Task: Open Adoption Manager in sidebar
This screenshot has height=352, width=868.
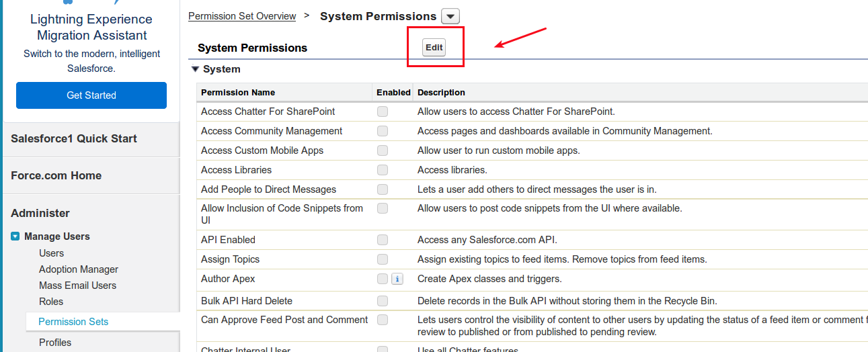Action: point(79,269)
